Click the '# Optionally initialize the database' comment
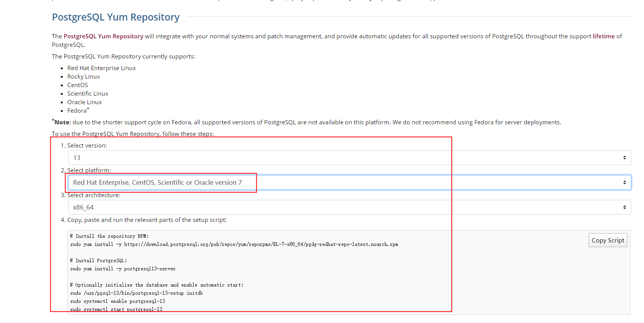The height and width of the screenshot is (323, 644). coord(157,285)
